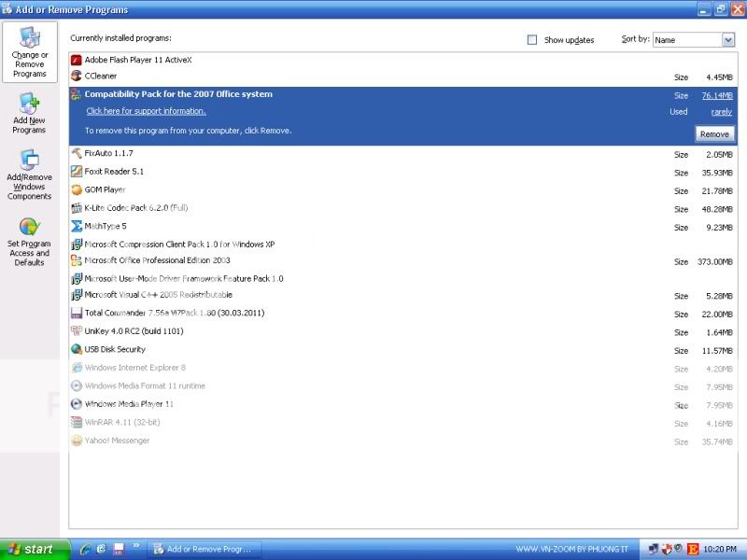747x560 pixels.
Task: Click the 373.00MB size value
Action: click(715, 262)
